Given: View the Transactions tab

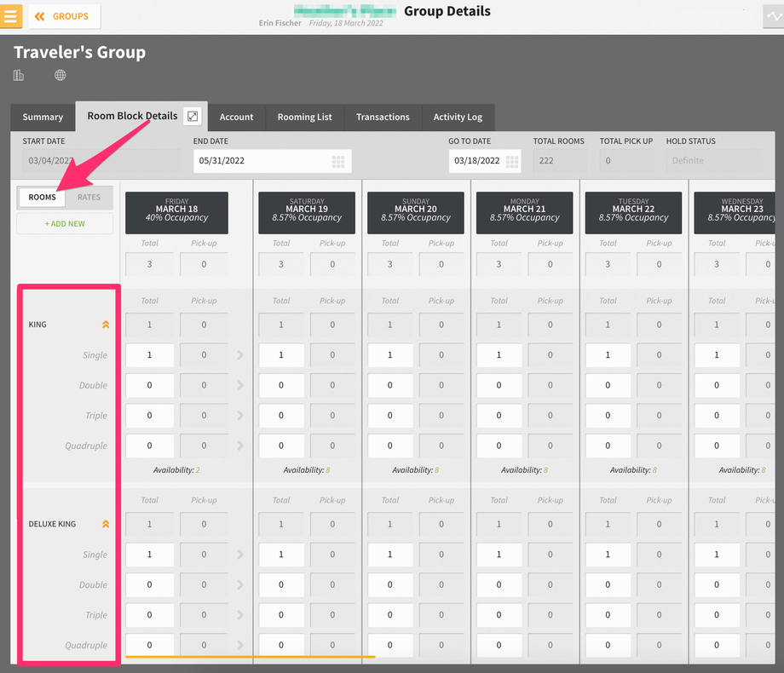Looking at the screenshot, I should (383, 117).
